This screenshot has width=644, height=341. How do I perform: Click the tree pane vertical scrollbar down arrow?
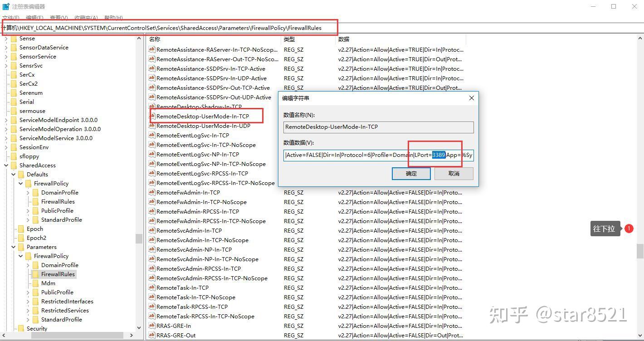[x=139, y=327]
